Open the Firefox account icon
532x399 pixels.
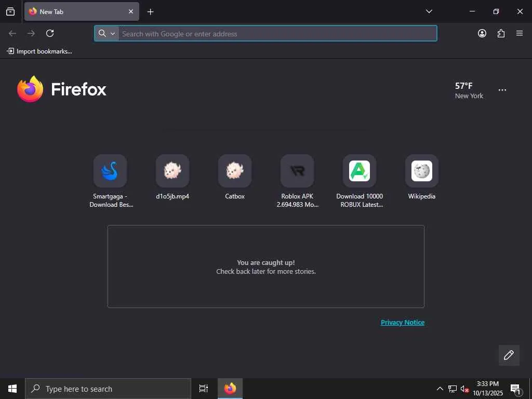pyautogui.click(x=482, y=33)
